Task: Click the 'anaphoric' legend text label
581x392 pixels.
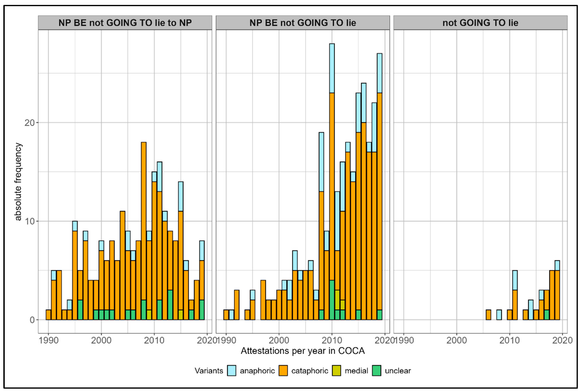Action: coord(257,371)
